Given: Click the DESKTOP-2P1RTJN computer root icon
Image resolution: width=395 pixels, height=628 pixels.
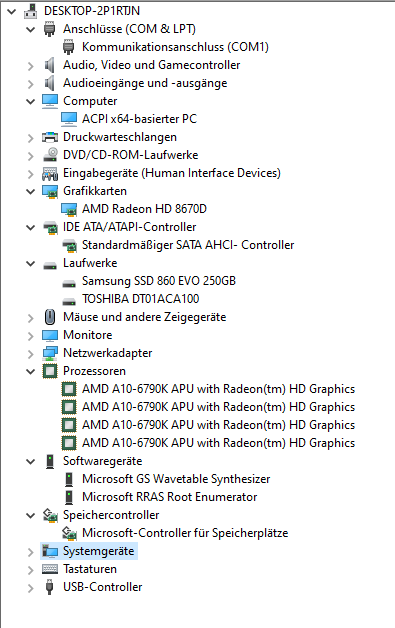Looking at the screenshot, I should coord(31,11).
